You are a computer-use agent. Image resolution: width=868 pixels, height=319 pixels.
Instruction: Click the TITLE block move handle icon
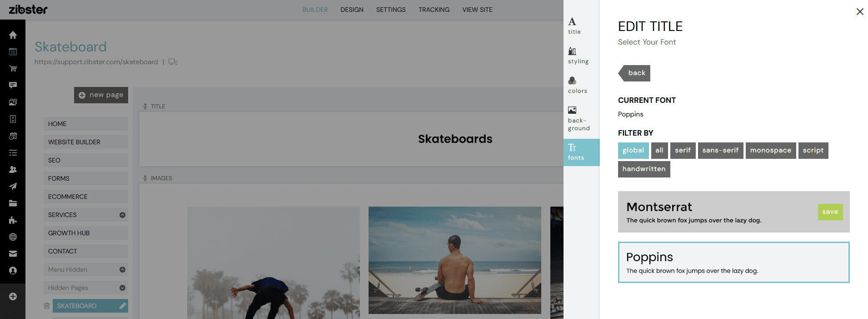click(145, 106)
